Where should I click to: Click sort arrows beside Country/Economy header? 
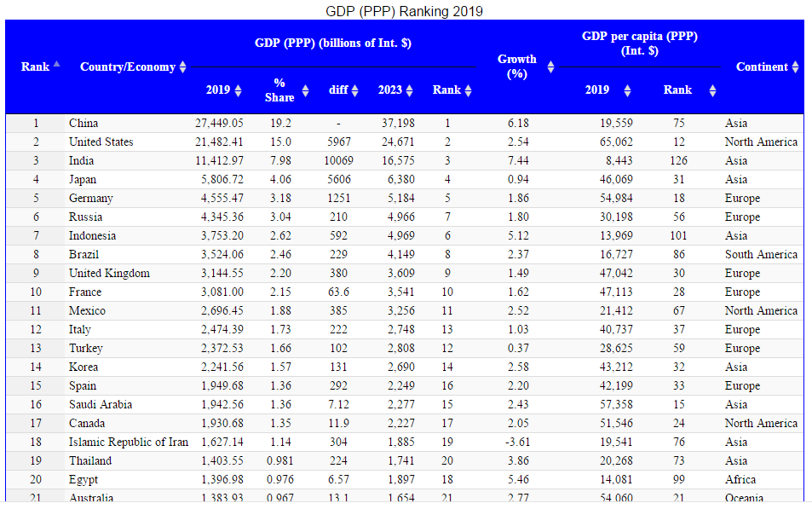click(x=182, y=67)
